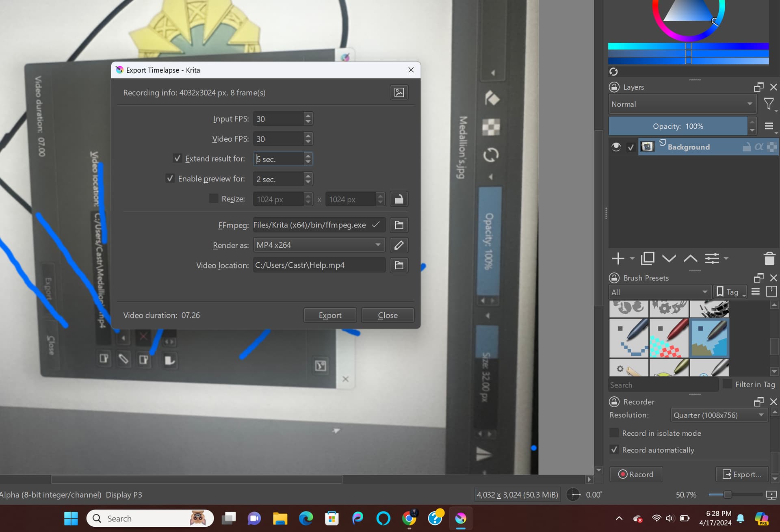The height and width of the screenshot is (532, 780).
Task: Open File Explorer from the taskbar
Action: pos(280,519)
